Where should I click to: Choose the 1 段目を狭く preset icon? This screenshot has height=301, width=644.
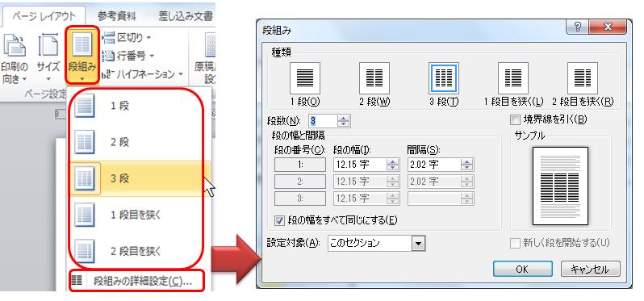[x=513, y=78]
